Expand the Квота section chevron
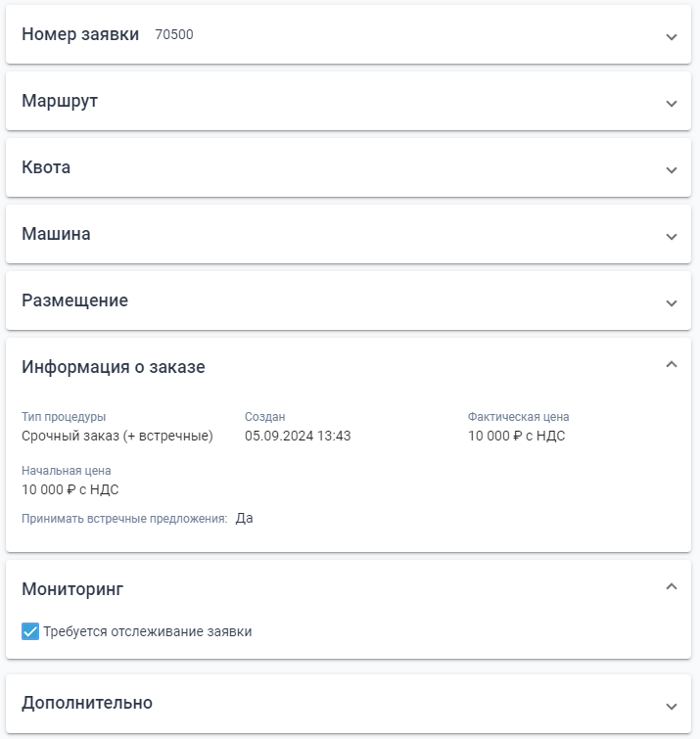700x739 pixels. point(672,169)
